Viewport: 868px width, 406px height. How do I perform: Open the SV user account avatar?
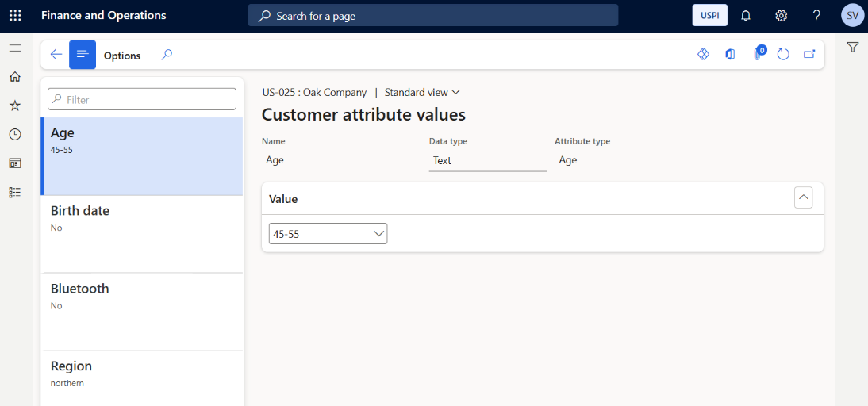(851, 16)
